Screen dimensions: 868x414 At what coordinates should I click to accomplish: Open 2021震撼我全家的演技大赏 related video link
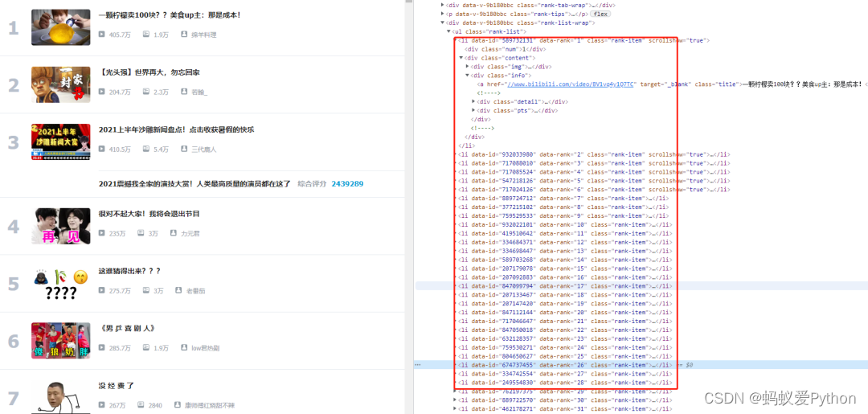point(194,184)
